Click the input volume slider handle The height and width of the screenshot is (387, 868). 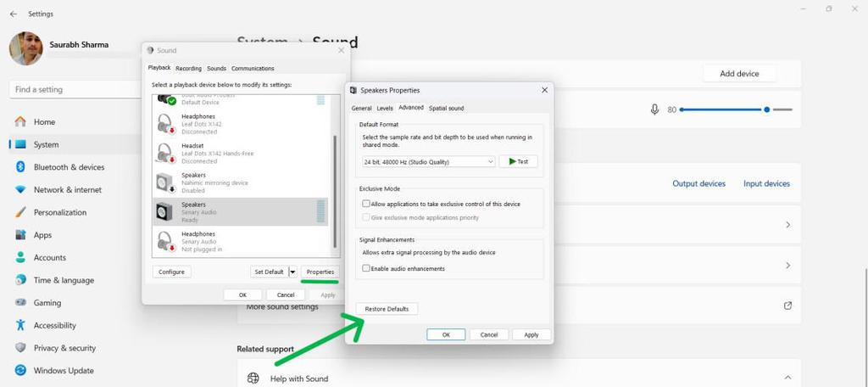click(x=766, y=109)
